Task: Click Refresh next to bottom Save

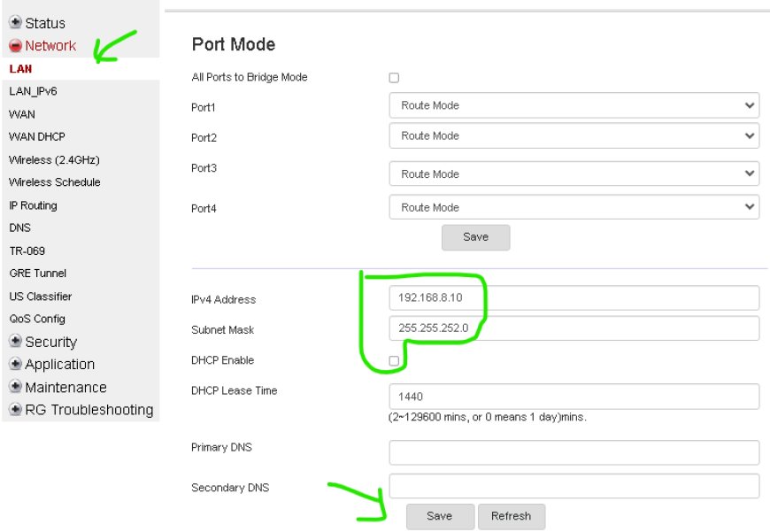Action: 512,516
